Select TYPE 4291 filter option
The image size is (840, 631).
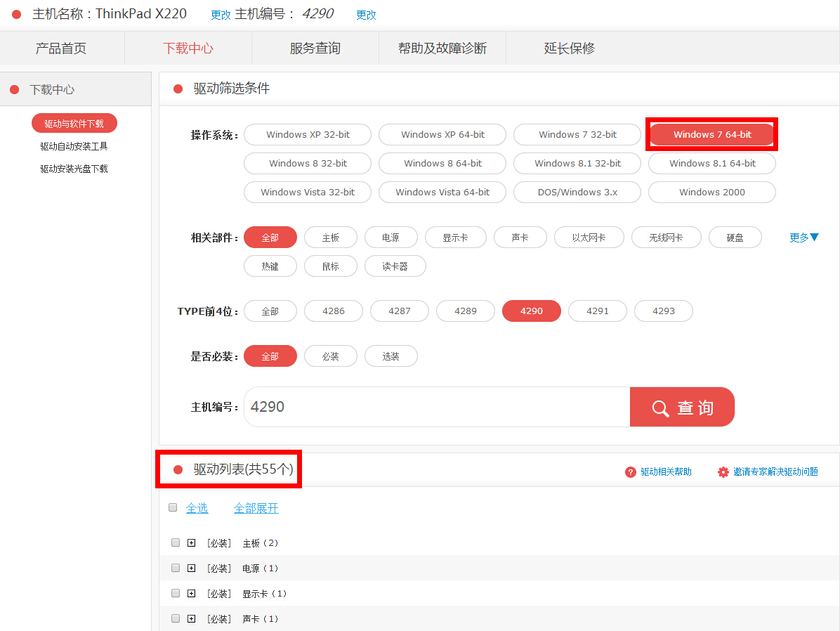[597, 311]
